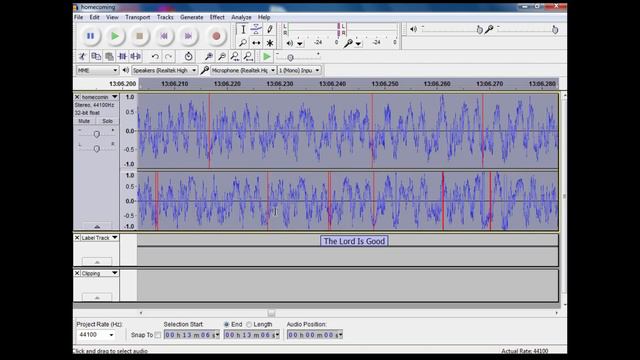Open the output meter dropdown arrow

click(x=300, y=43)
